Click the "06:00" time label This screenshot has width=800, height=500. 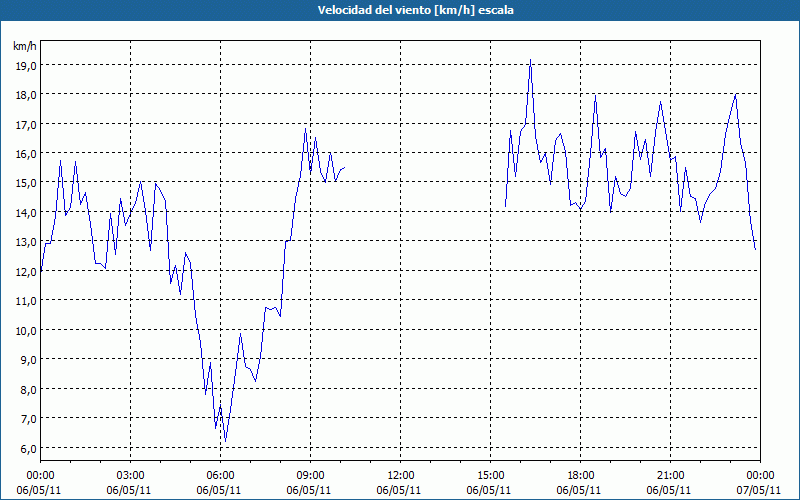[x=220, y=476]
